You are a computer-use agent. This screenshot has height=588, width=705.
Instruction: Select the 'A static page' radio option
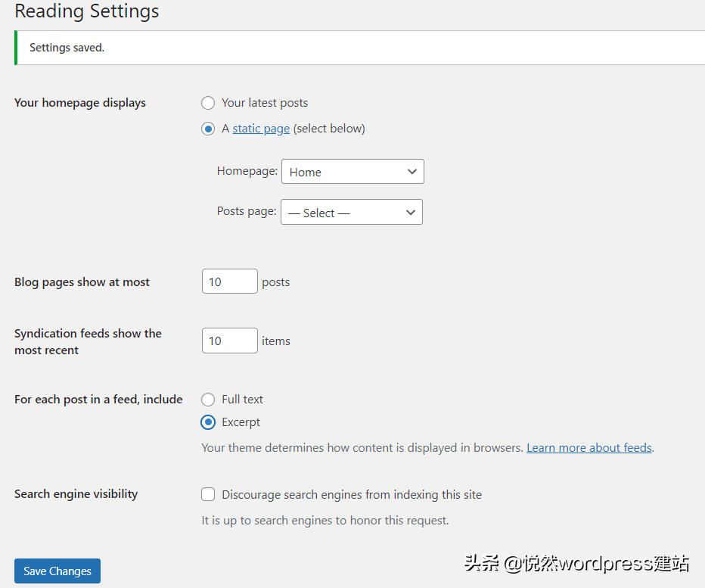(208, 129)
